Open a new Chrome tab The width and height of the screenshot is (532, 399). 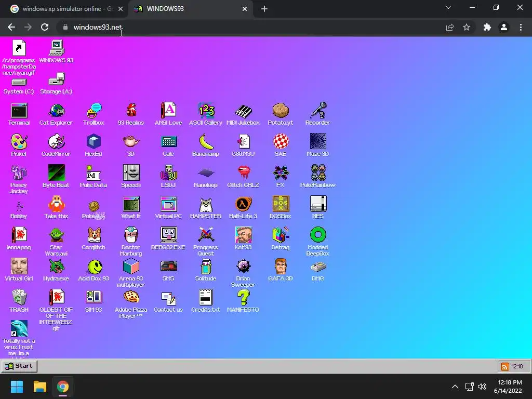[x=264, y=9]
